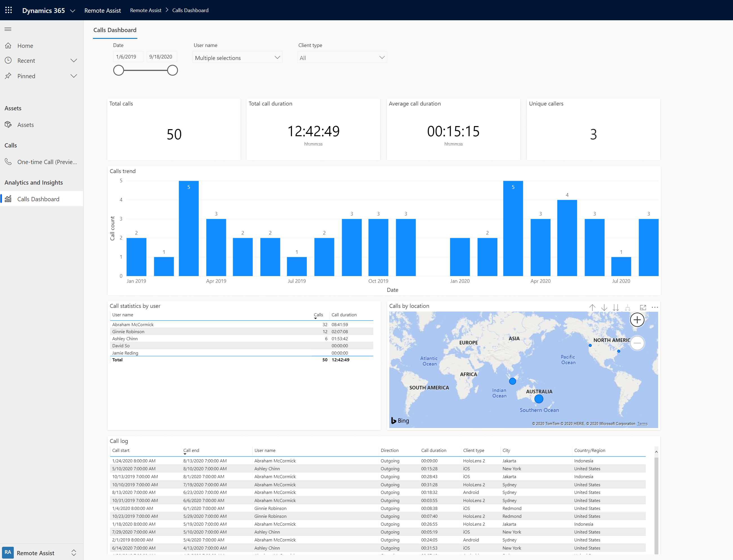Click the Home menu item
Viewport: 733px width, 560px height.
[24, 45]
